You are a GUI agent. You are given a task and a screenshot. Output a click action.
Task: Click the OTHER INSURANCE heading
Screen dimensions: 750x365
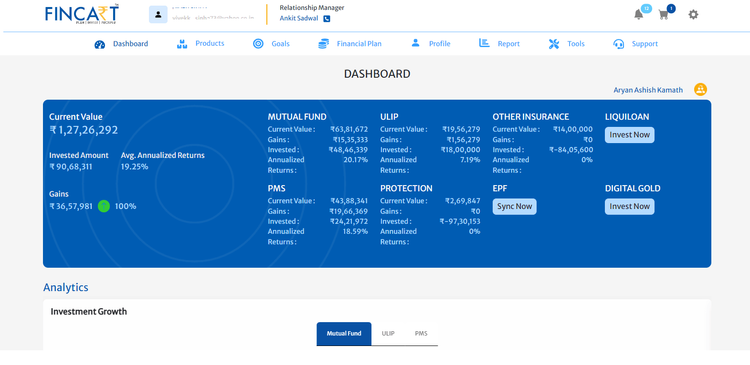point(531,117)
